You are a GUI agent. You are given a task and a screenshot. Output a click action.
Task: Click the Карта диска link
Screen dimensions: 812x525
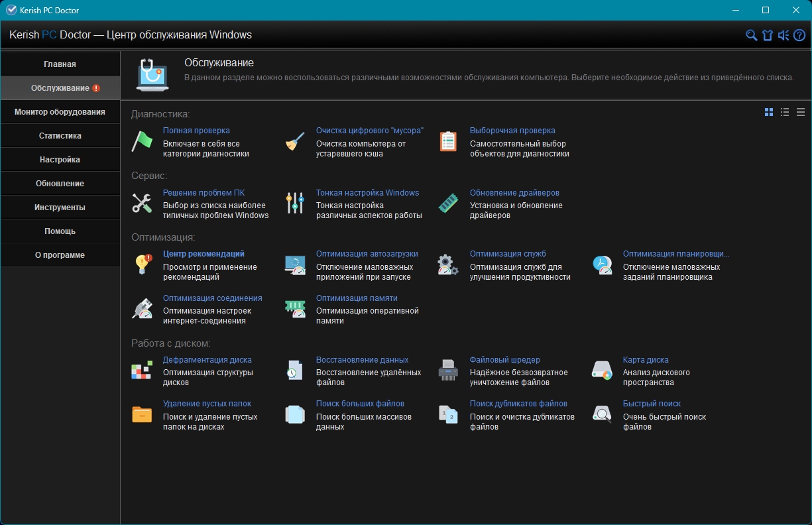[x=646, y=360]
